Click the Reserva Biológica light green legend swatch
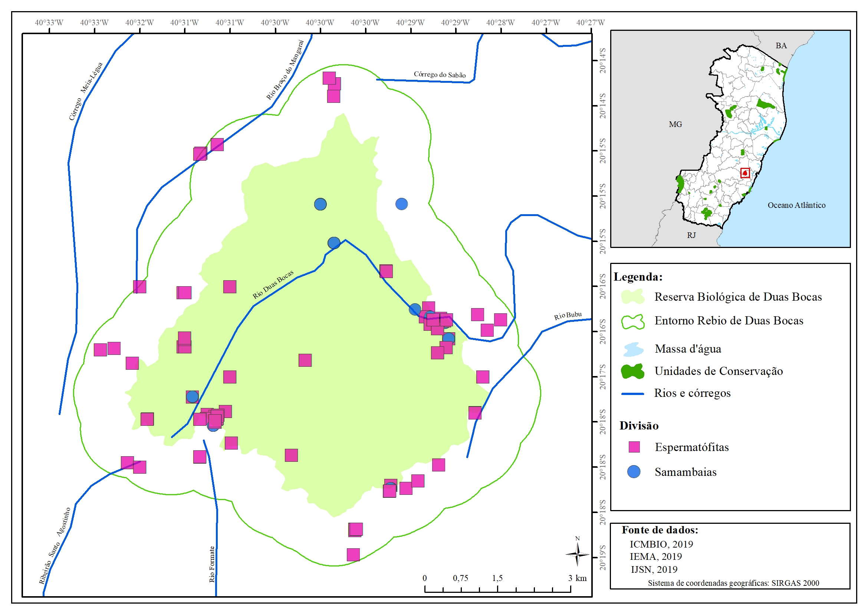868x614 pixels. coord(632,297)
